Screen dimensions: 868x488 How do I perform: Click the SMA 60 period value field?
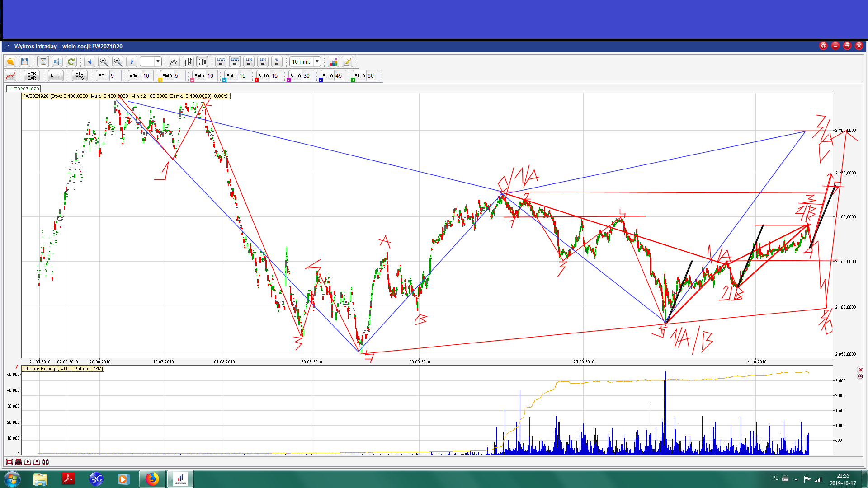(371, 75)
